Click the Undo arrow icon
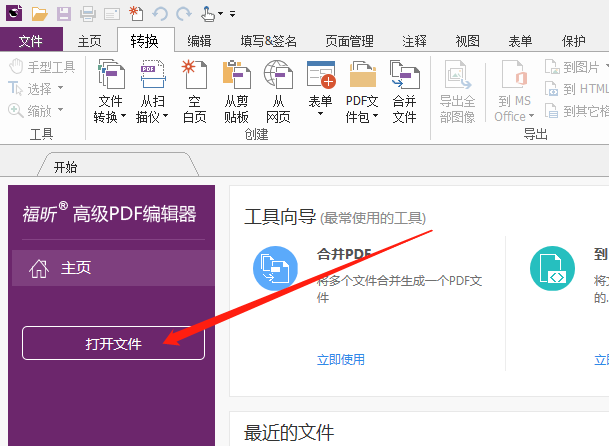Viewport: 609px width, 446px height. click(x=160, y=14)
